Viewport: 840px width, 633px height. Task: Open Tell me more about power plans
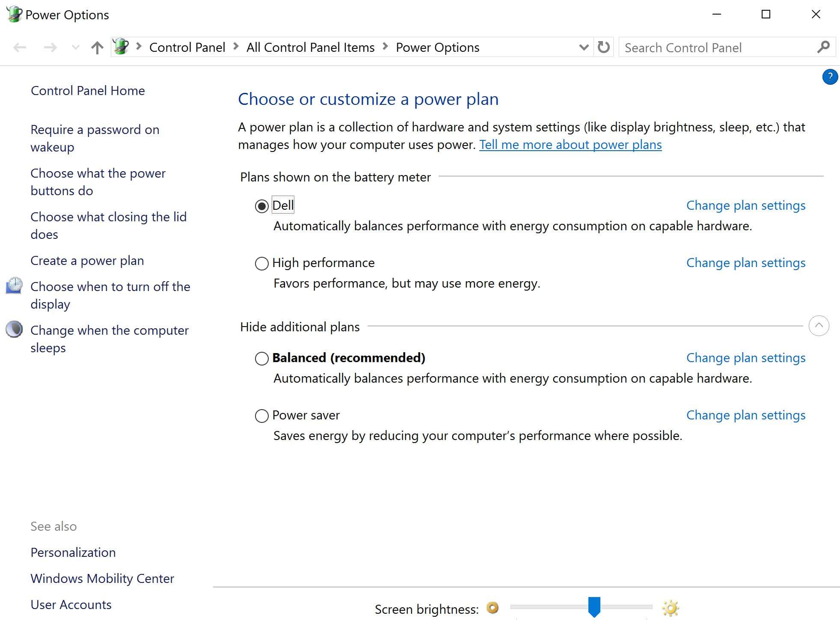click(570, 145)
